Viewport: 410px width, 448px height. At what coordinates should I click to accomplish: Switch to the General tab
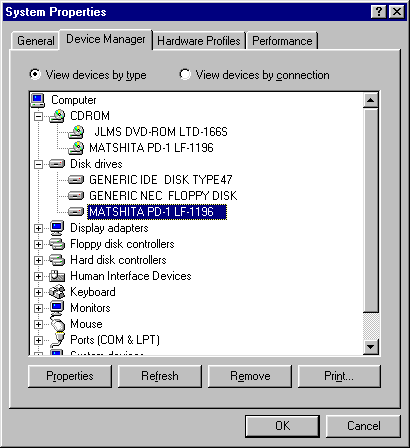(35, 41)
